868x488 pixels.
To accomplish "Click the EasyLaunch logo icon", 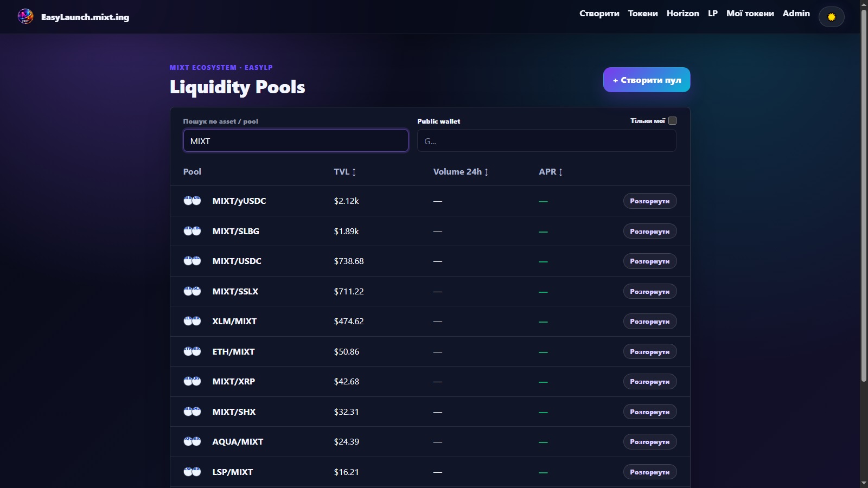I will click(x=25, y=17).
